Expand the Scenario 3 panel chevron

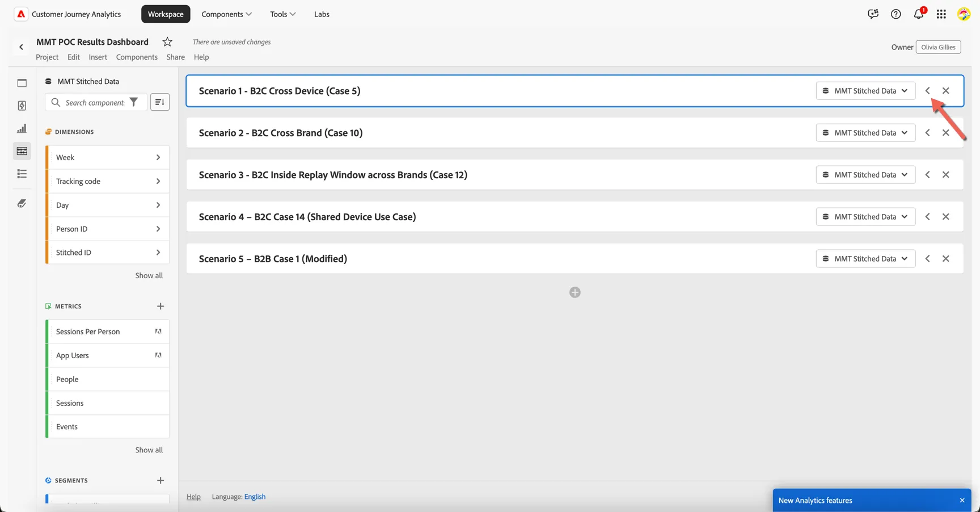click(928, 175)
